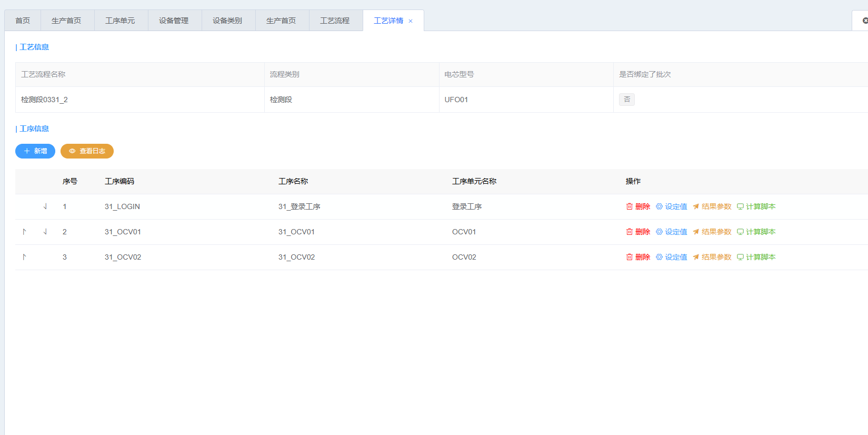Screen dimensions: 868x435
Task: Open 计算脚本 for the 31_OCV01 row
Action: pyautogui.click(x=756, y=232)
